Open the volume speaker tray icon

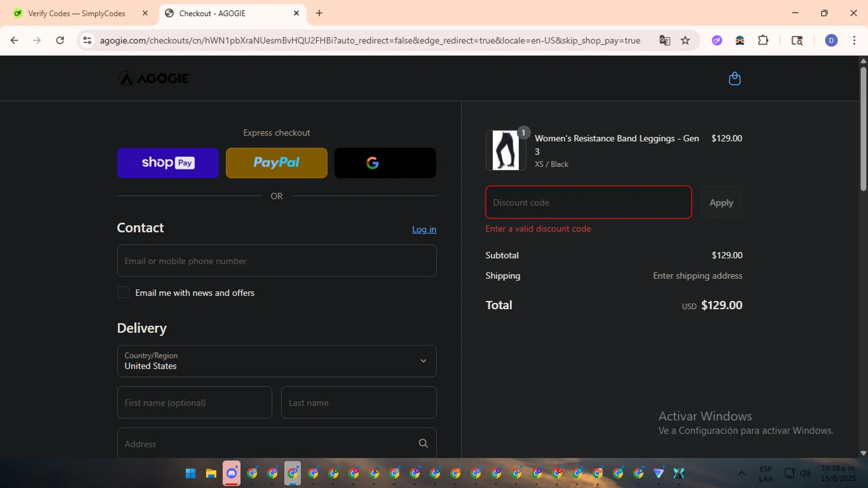tap(805, 474)
